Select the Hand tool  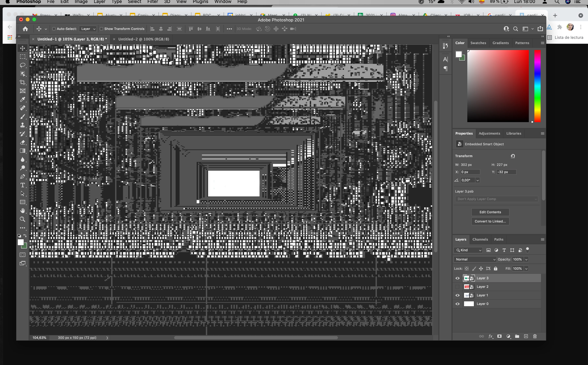pyautogui.click(x=22, y=211)
